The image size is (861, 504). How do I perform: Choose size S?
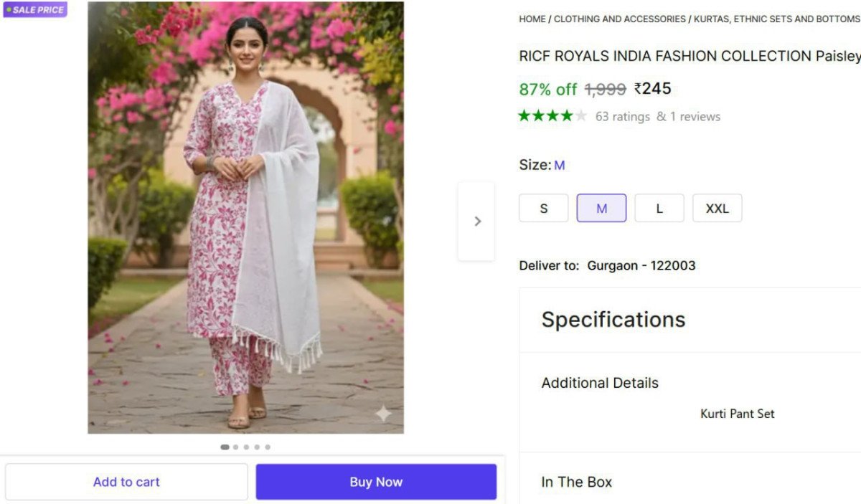point(543,209)
